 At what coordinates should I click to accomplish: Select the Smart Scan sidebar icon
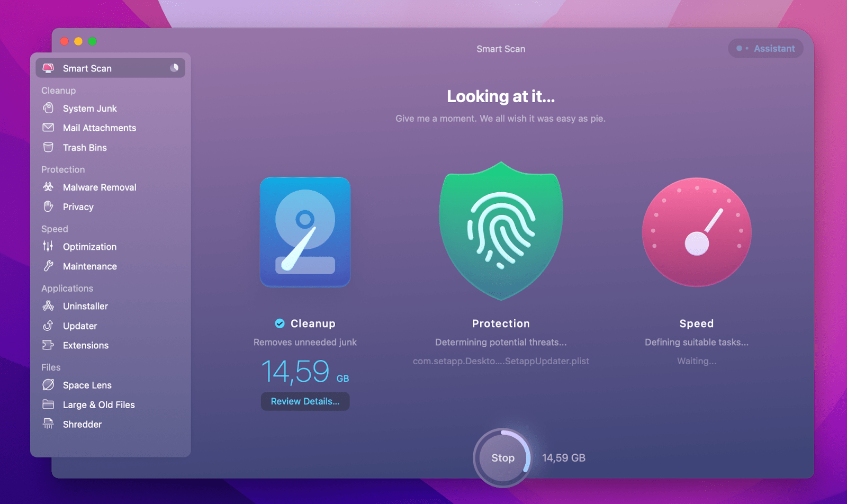click(49, 68)
